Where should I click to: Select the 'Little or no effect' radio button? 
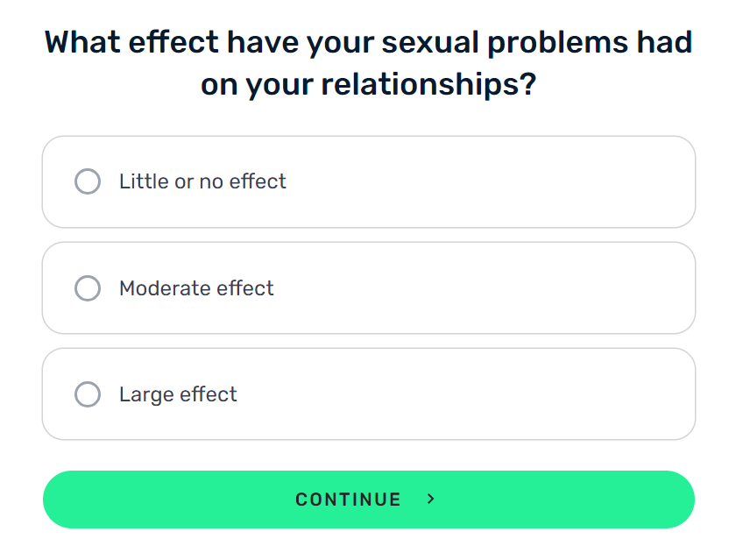click(x=88, y=181)
